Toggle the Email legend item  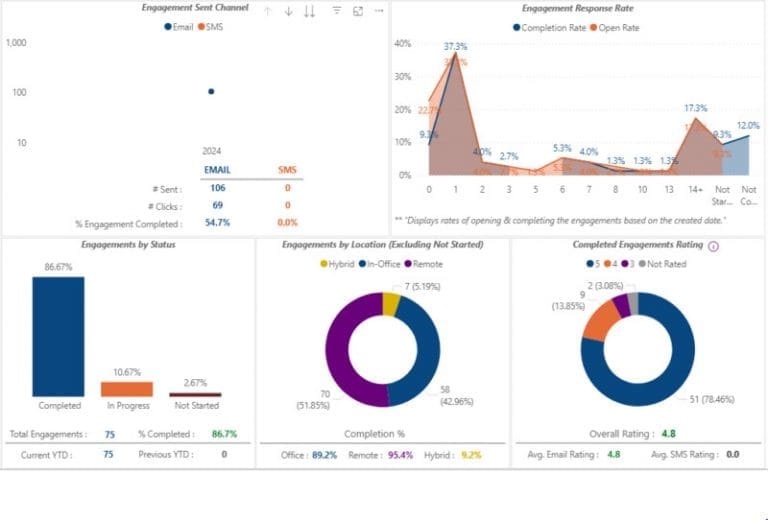click(180, 27)
